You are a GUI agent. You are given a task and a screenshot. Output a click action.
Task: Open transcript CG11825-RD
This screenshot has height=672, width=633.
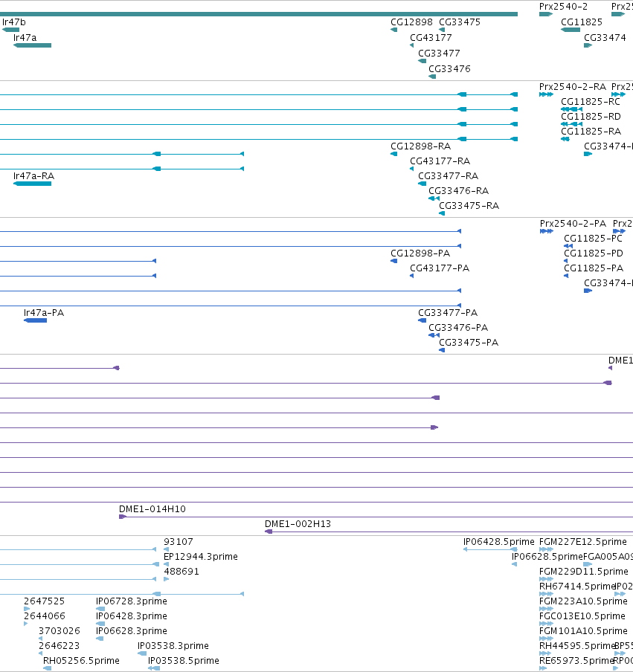tap(572, 124)
